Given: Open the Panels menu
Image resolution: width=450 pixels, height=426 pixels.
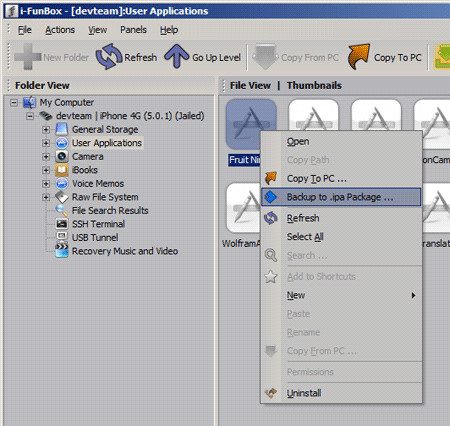Looking at the screenshot, I should point(133,30).
